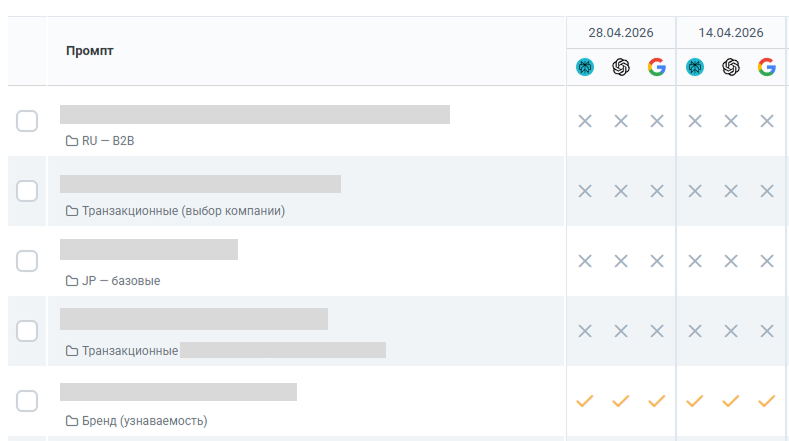Click the folder icon beside JP — базовые

pyautogui.click(x=72, y=281)
